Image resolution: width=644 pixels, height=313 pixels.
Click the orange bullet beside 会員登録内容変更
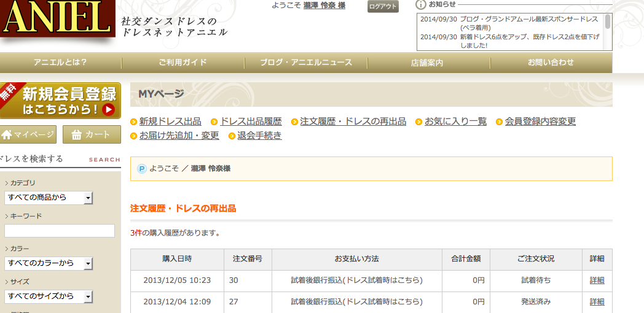pos(500,122)
